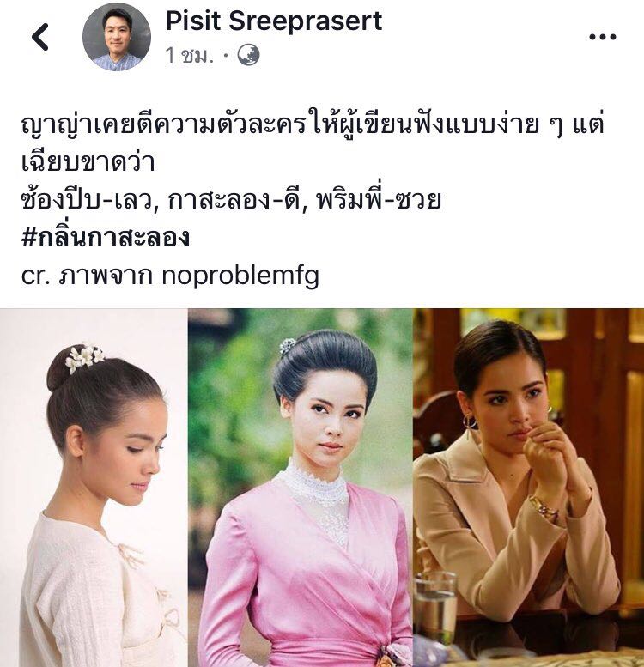This screenshot has width=644, height=667.
Task: Tap the 'เฉียบขาดว่า' text line
Action: click(x=88, y=162)
